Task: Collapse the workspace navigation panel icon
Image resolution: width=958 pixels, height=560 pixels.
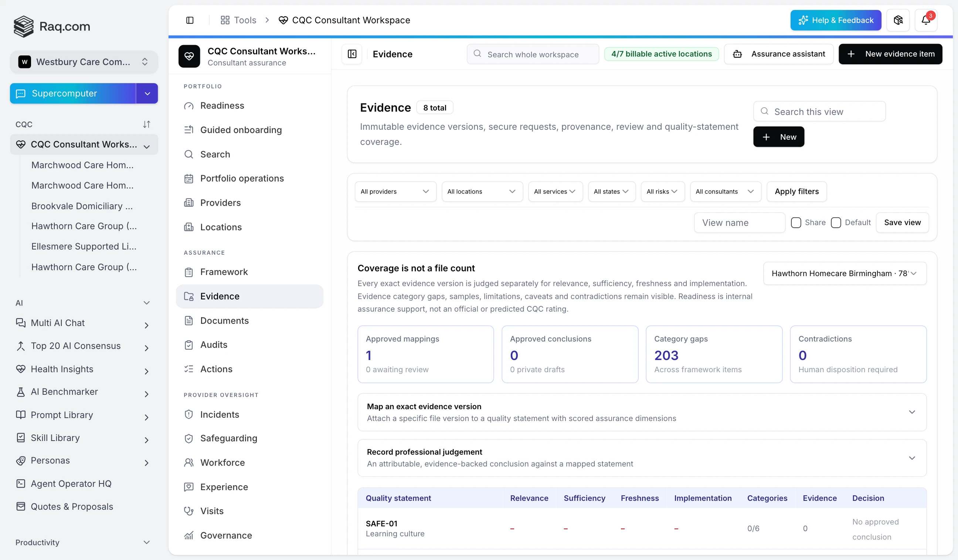Action: 352,54
